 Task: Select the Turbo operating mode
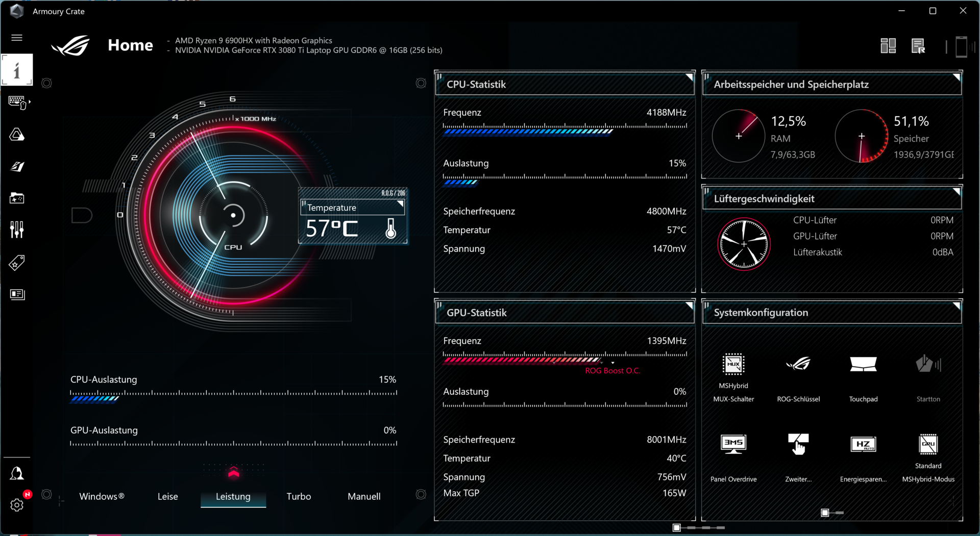click(299, 496)
